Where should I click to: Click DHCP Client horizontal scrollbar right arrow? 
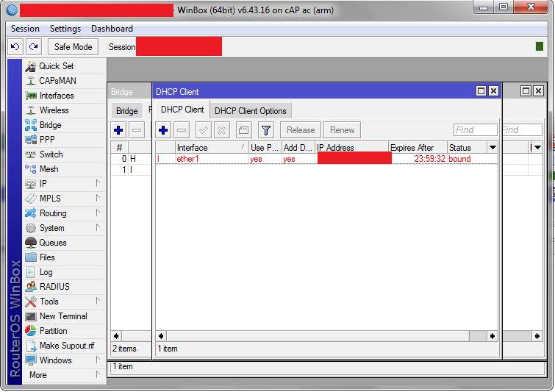coord(493,336)
